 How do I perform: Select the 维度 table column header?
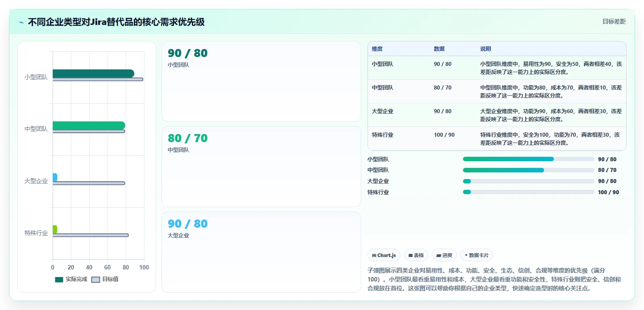(377, 49)
